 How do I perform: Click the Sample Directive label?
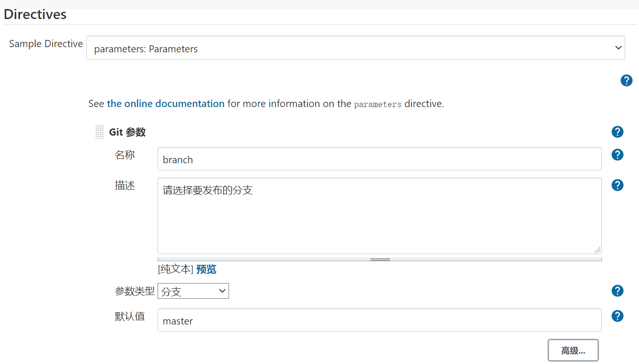(46, 44)
